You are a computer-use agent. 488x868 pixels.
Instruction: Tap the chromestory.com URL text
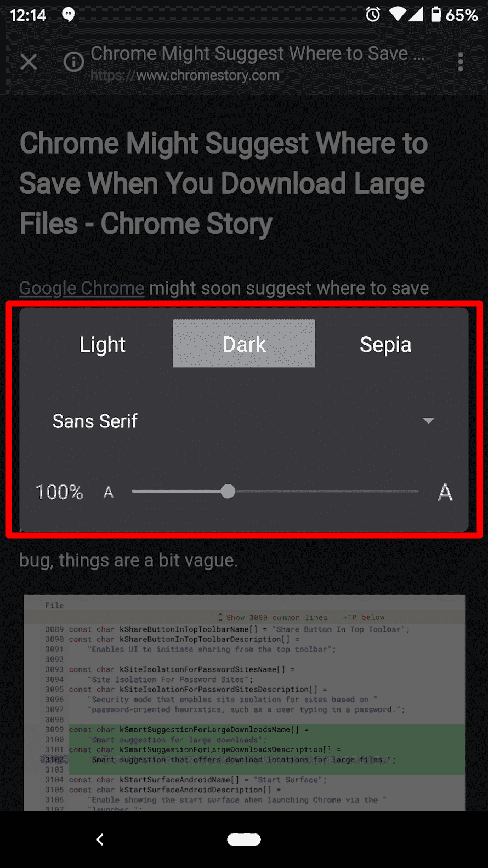[x=184, y=75]
